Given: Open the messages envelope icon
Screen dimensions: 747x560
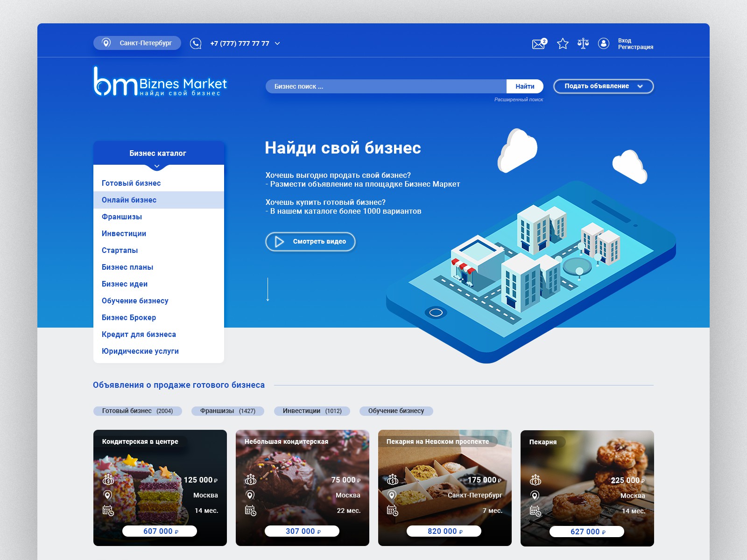Looking at the screenshot, I should [x=539, y=43].
